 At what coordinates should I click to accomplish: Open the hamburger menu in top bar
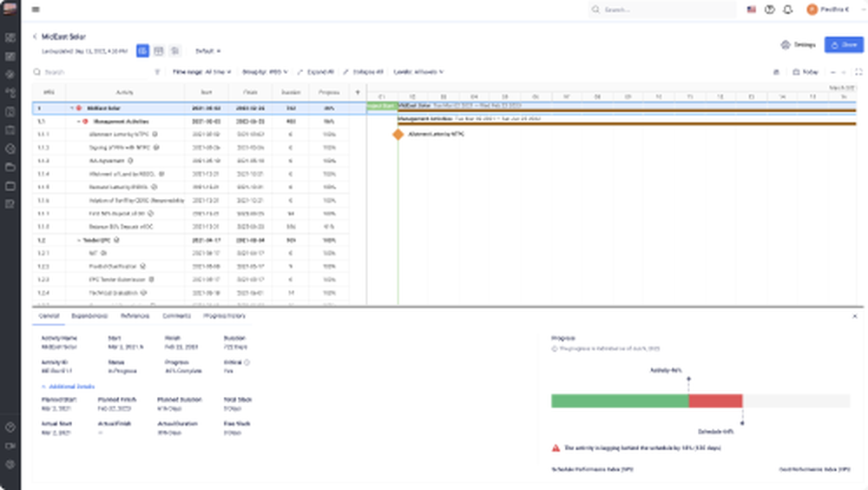point(36,10)
